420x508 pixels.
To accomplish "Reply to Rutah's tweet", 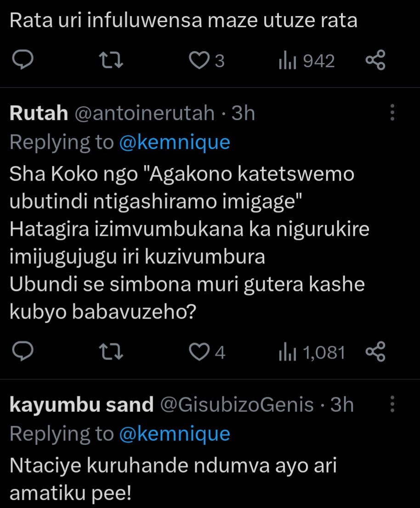I will 21,353.
